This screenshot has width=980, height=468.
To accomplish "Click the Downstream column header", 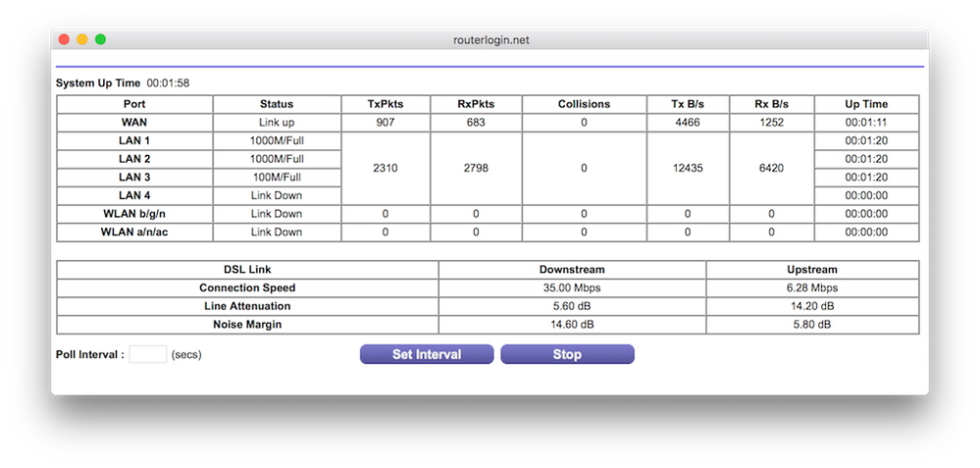I will point(572,270).
